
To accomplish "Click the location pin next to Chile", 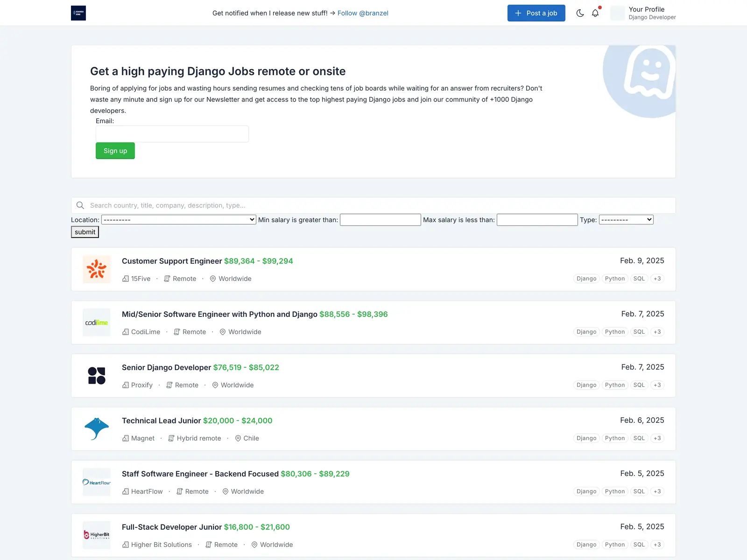I will point(238,438).
